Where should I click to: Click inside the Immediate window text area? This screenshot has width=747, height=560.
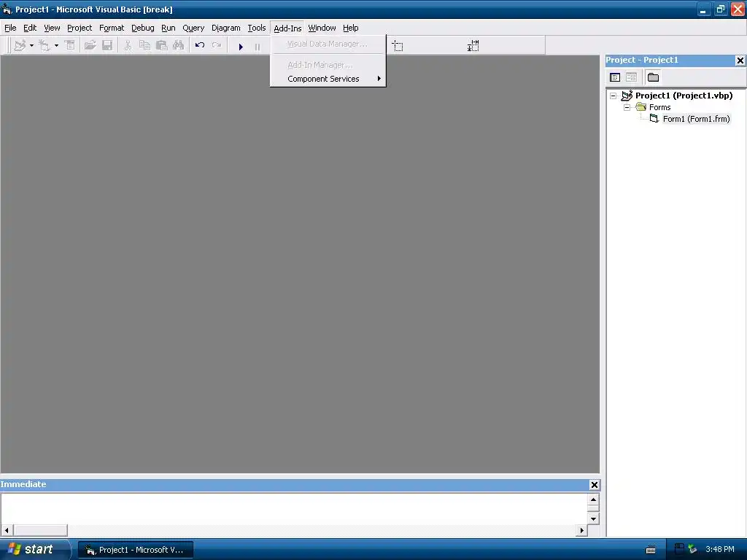click(x=294, y=508)
